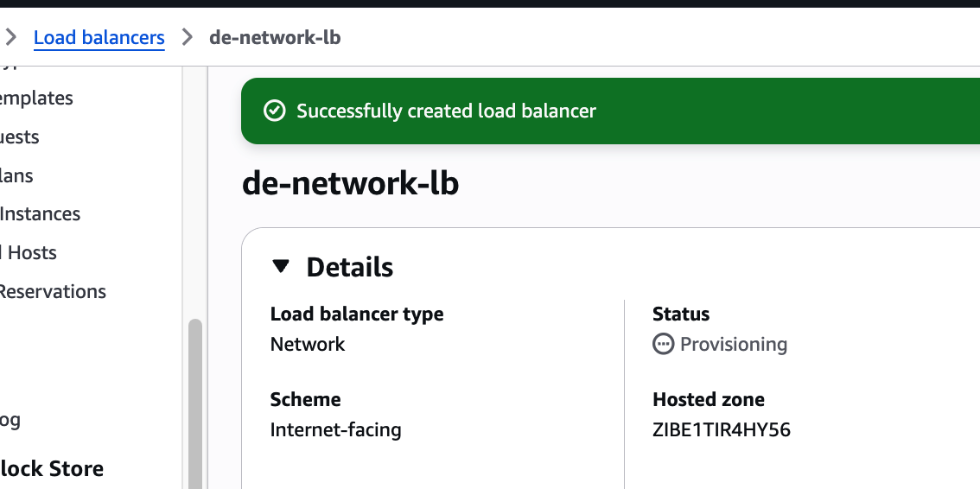Click the success checkmark icon in green banner
This screenshot has width=980, height=489.
point(274,111)
